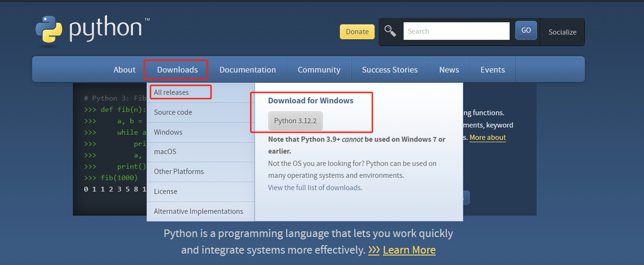Open the About navigation menu

[124, 70]
